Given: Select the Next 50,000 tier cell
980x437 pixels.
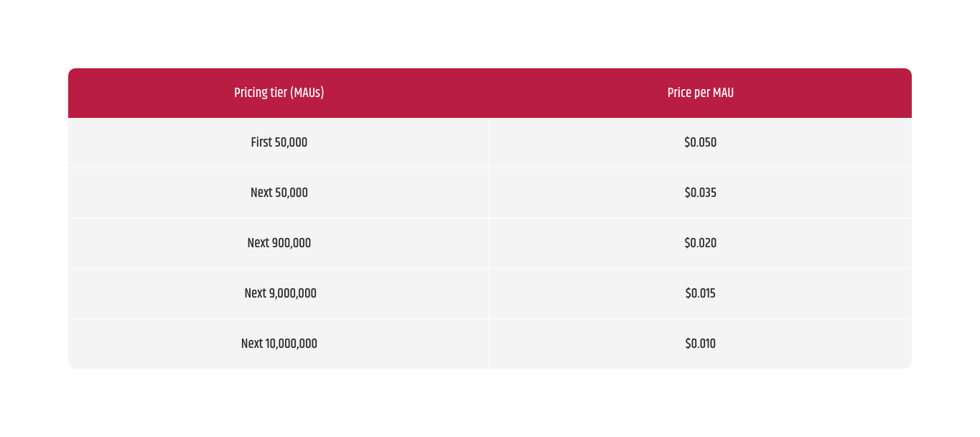Looking at the screenshot, I should tap(279, 193).
